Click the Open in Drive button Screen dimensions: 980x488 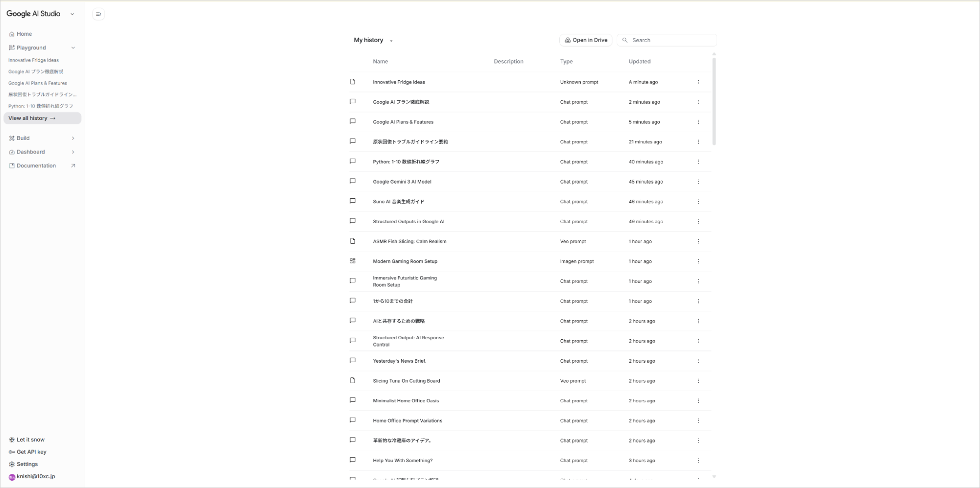pyautogui.click(x=585, y=40)
